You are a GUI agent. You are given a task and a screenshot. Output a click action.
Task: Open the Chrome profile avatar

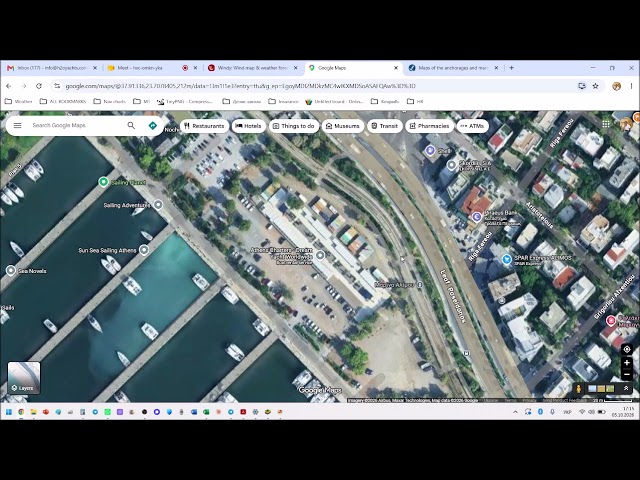(616, 86)
